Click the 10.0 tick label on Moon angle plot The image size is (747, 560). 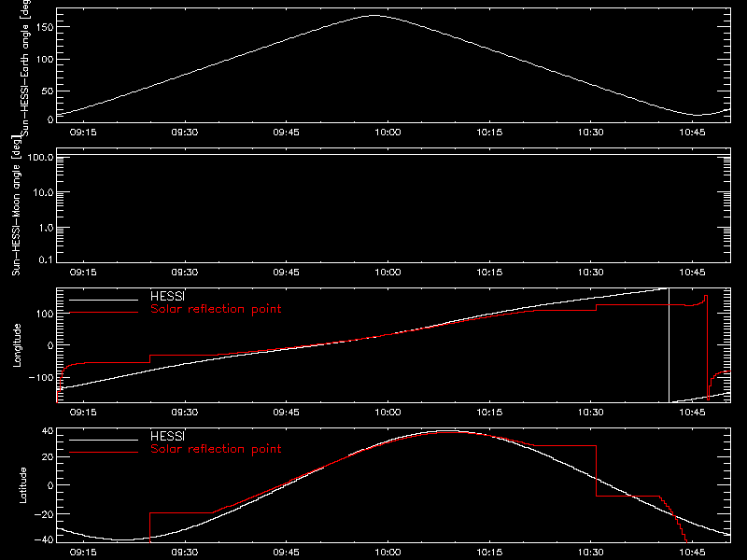(x=43, y=192)
